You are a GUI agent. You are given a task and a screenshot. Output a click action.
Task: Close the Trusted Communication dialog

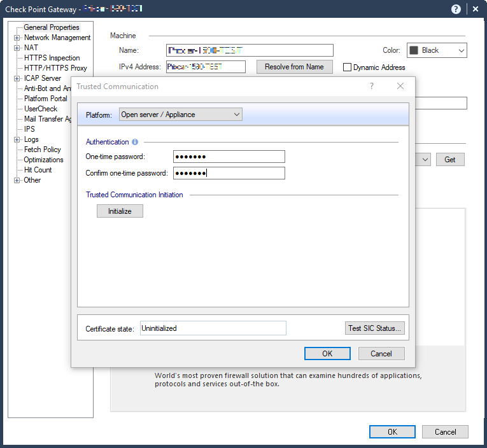pos(400,86)
